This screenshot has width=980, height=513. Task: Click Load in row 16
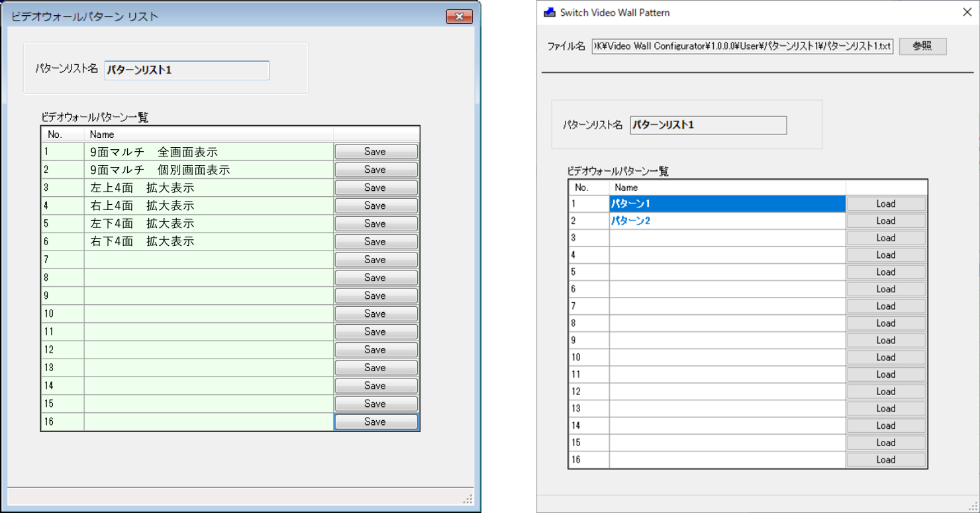pyautogui.click(x=885, y=460)
